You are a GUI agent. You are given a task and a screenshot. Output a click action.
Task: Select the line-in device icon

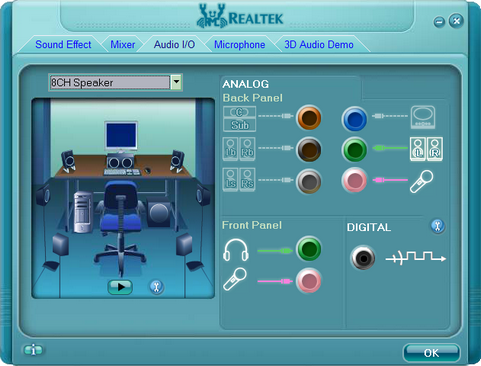pyautogui.click(x=423, y=117)
